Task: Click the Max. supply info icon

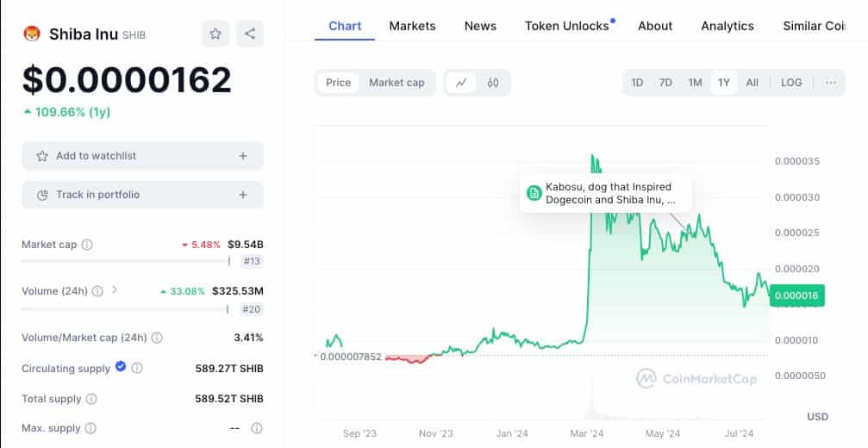Action: [x=91, y=428]
